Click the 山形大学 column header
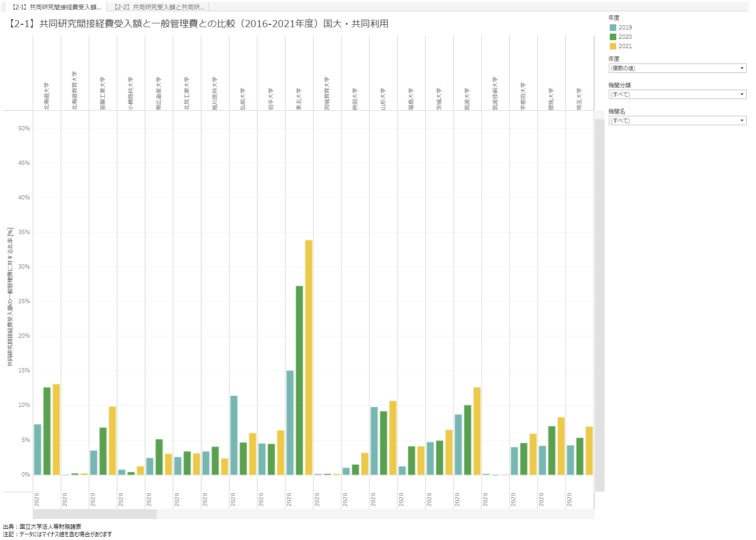This screenshot has width=756, height=540. [x=383, y=99]
